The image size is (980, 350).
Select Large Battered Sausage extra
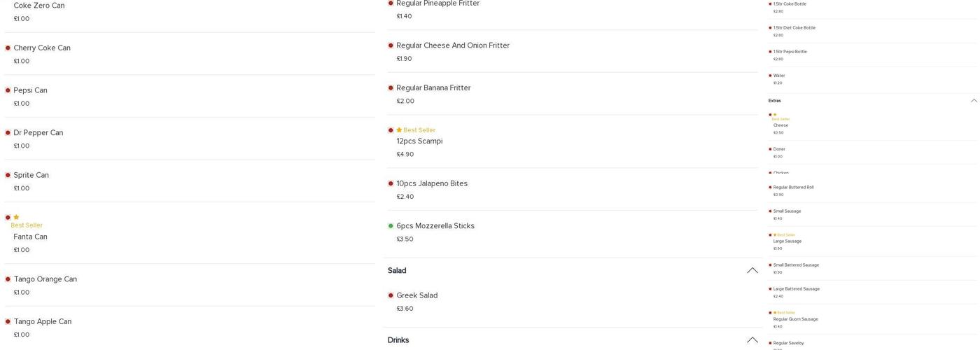[x=796, y=289]
